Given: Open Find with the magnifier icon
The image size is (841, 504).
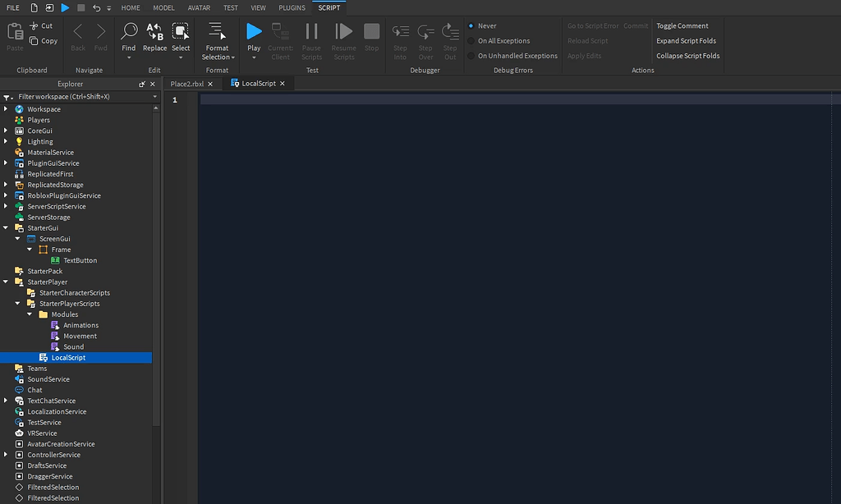Looking at the screenshot, I should [129, 31].
